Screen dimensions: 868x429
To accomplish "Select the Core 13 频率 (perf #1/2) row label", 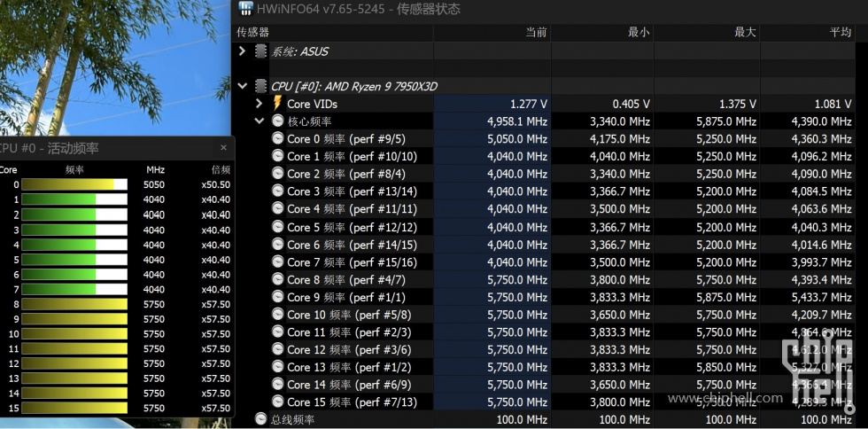I will coord(349,367).
